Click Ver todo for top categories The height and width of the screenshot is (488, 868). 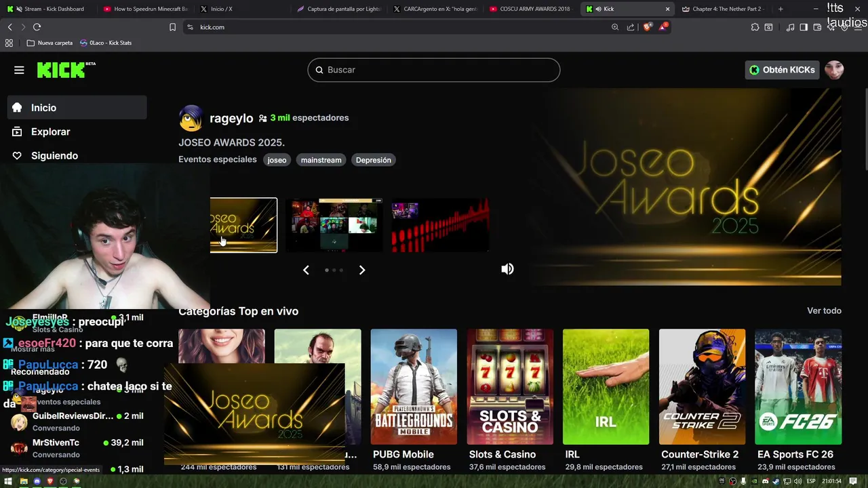824,310
